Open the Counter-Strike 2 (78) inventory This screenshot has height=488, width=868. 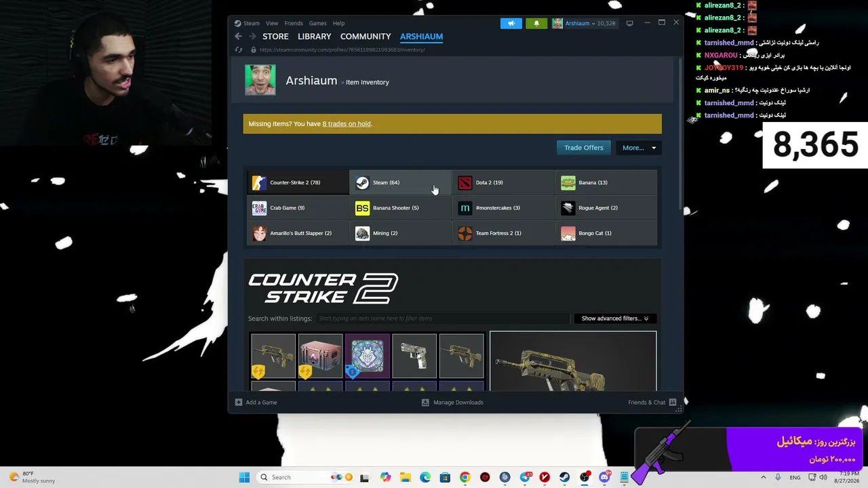tap(298, 182)
